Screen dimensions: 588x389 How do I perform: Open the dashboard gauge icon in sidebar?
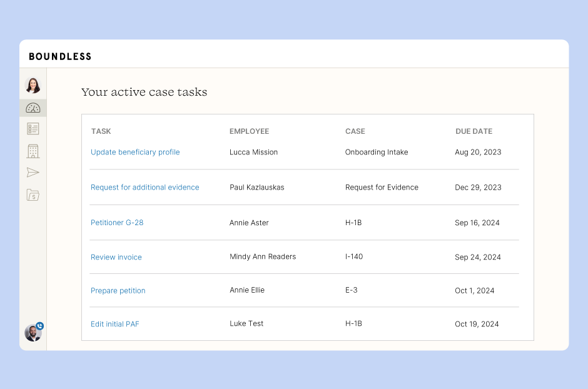pos(33,108)
